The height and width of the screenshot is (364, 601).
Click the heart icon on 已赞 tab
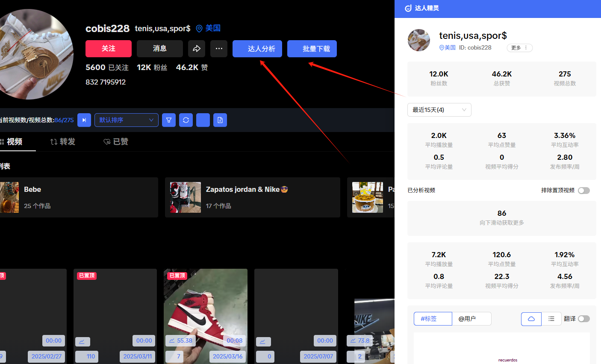click(x=107, y=142)
